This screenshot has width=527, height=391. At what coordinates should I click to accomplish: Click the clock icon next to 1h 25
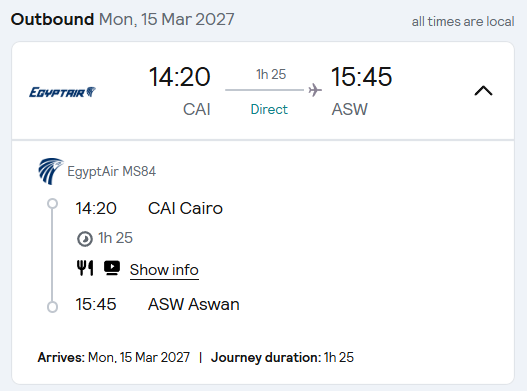[85, 239]
